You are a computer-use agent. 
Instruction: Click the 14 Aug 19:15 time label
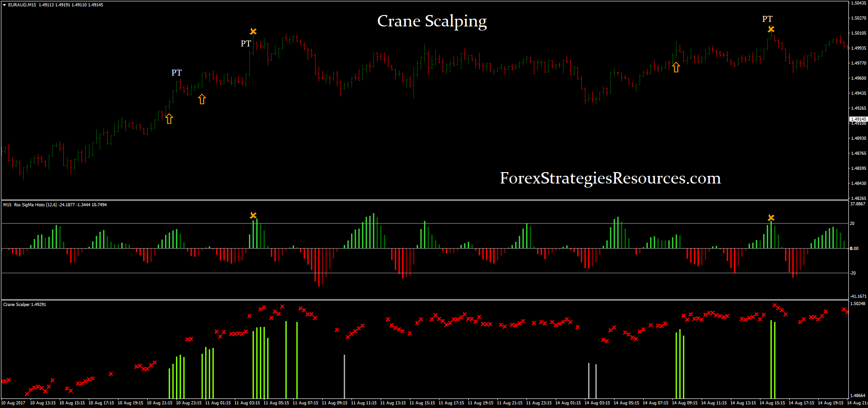point(831,403)
